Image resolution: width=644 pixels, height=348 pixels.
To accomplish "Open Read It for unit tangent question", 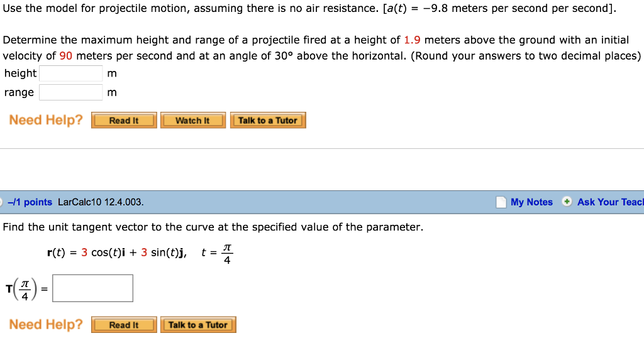I will tap(124, 325).
